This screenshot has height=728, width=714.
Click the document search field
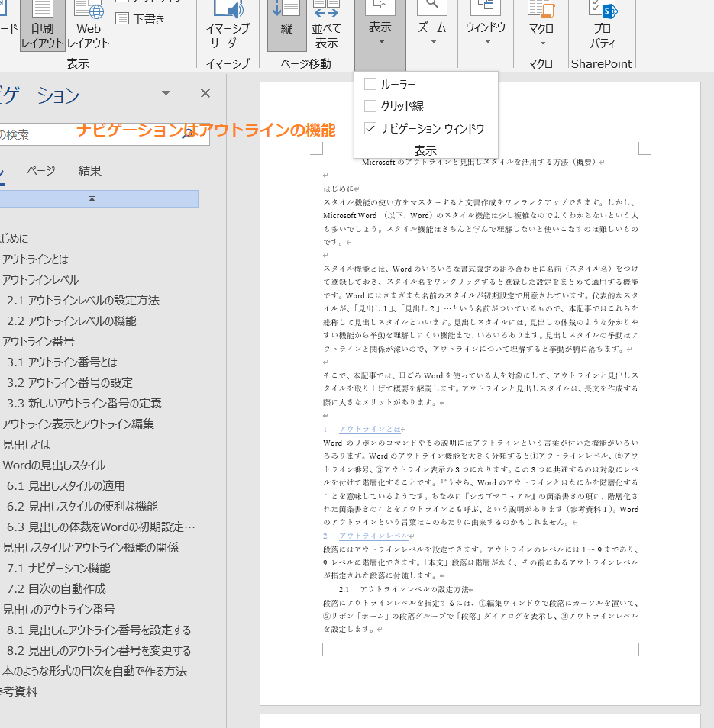(104, 134)
